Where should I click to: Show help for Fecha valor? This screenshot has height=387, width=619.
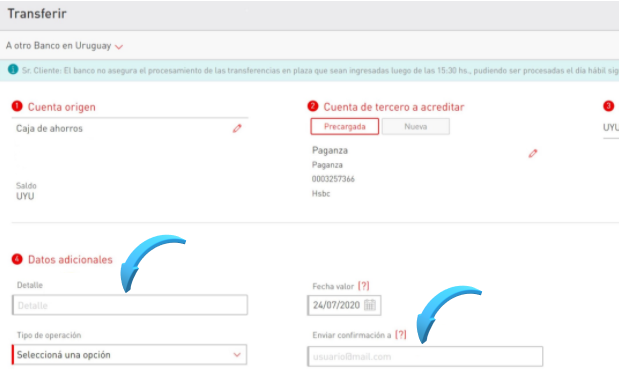(x=364, y=286)
